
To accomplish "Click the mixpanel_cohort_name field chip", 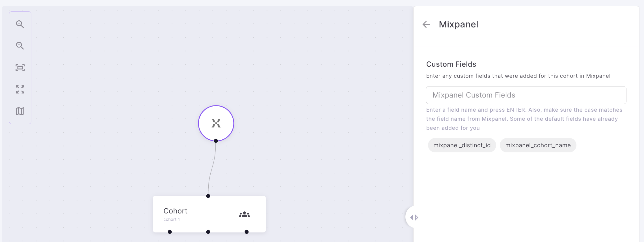I will click(x=538, y=145).
